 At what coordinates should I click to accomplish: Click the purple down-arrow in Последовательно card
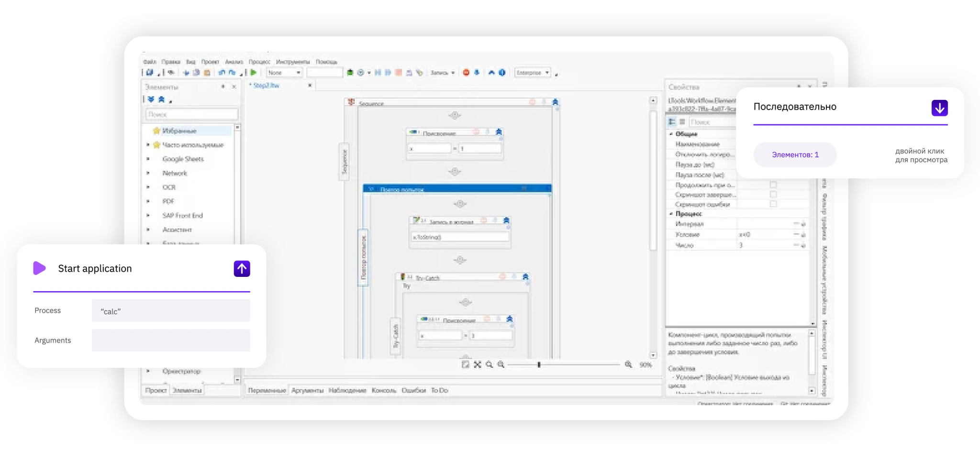click(939, 108)
